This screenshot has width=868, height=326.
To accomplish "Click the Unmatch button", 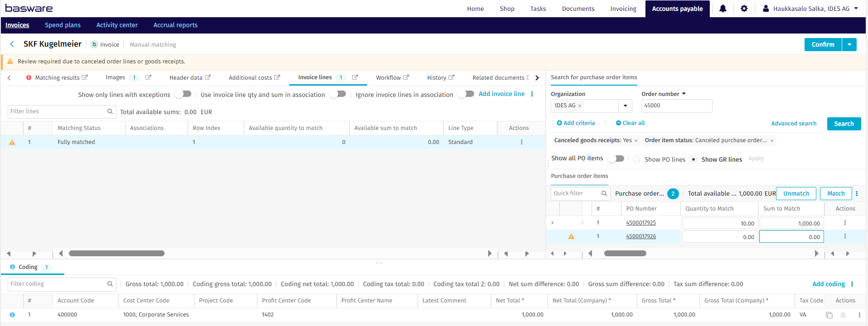I will (796, 193).
